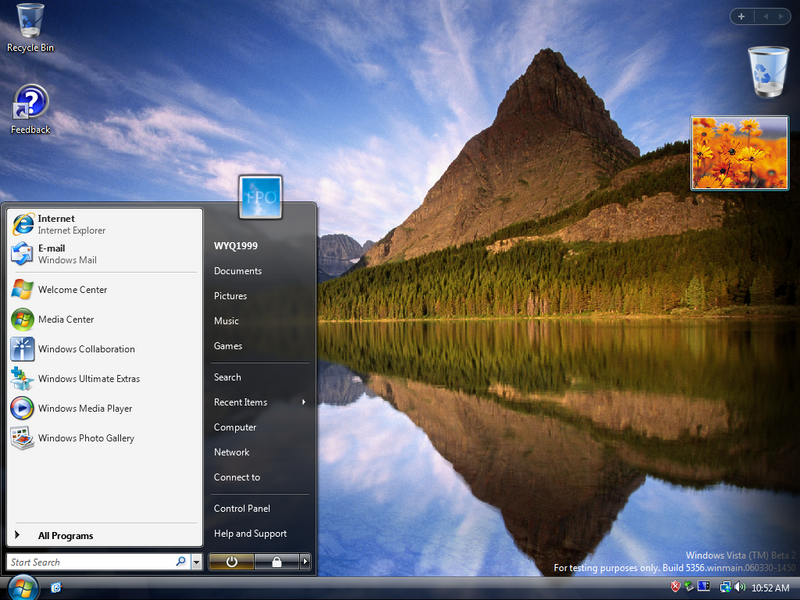This screenshot has height=600, width=800.
Task: Open Windows Media Player
Action: [84, 408]
